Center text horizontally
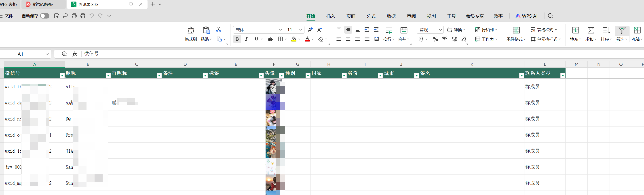Image resolution: width=644 pixels, height=195 pixels. point(348,39)
